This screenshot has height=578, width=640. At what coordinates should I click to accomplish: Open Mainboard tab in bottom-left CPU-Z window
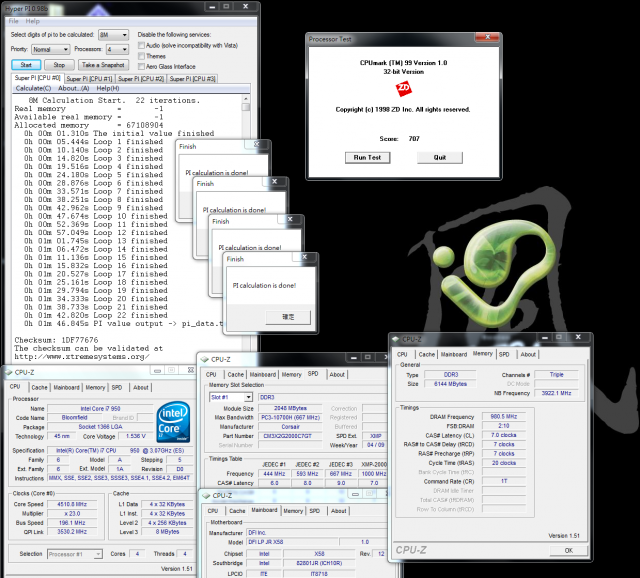coord(66,387)
